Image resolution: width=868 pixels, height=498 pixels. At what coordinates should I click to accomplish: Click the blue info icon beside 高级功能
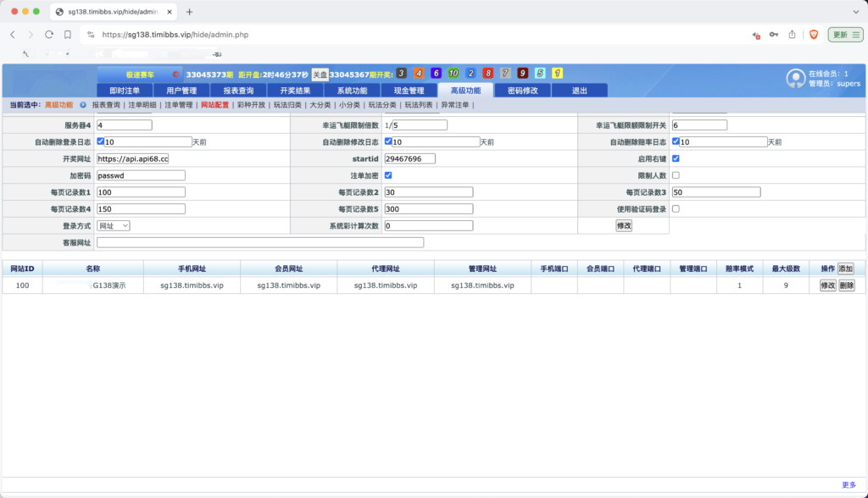coord(83,105)
